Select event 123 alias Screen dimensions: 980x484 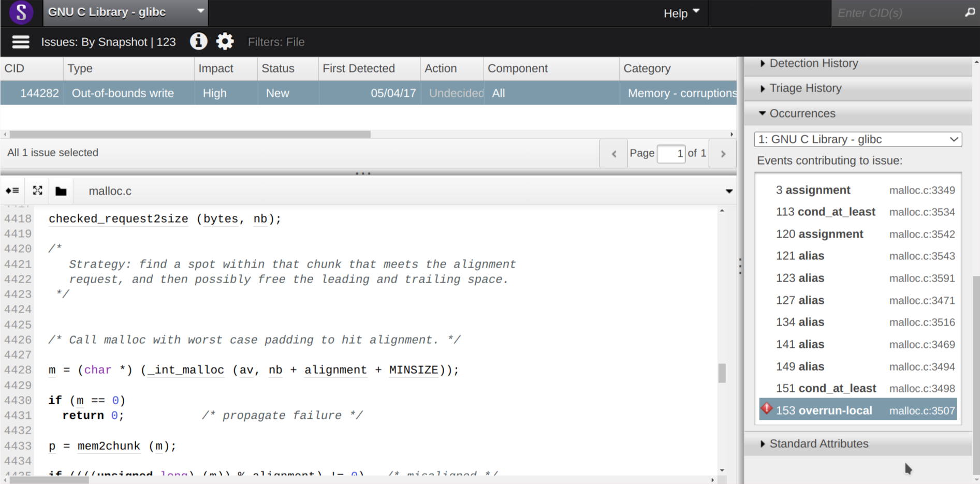click(x=858, y=278)
